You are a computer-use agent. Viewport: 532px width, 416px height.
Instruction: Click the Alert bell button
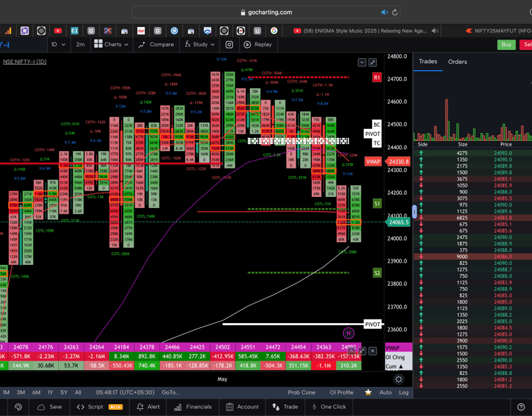tap(148, 407)
